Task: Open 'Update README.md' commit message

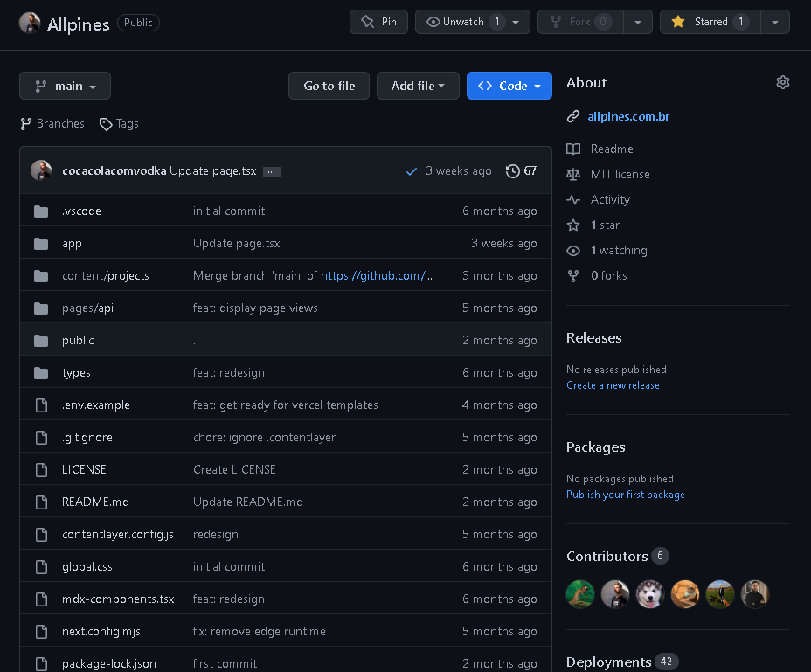Action: pyautogui.click(x=248, y=502)
